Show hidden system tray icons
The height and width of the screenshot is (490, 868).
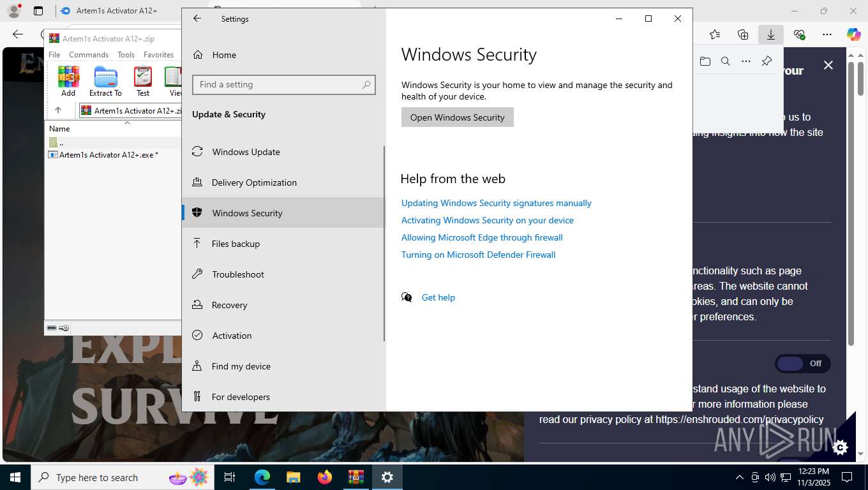(x=740, y=477)
